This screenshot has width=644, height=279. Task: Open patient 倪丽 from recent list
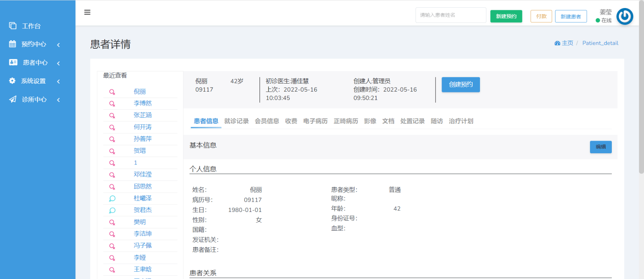(140, 92)
